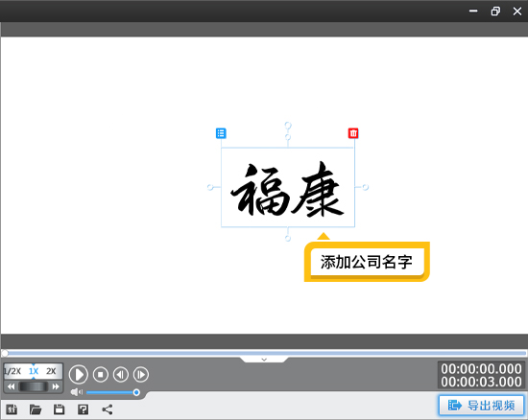
Task: Click the 导出视频 export video button
Action: point(482,406)
